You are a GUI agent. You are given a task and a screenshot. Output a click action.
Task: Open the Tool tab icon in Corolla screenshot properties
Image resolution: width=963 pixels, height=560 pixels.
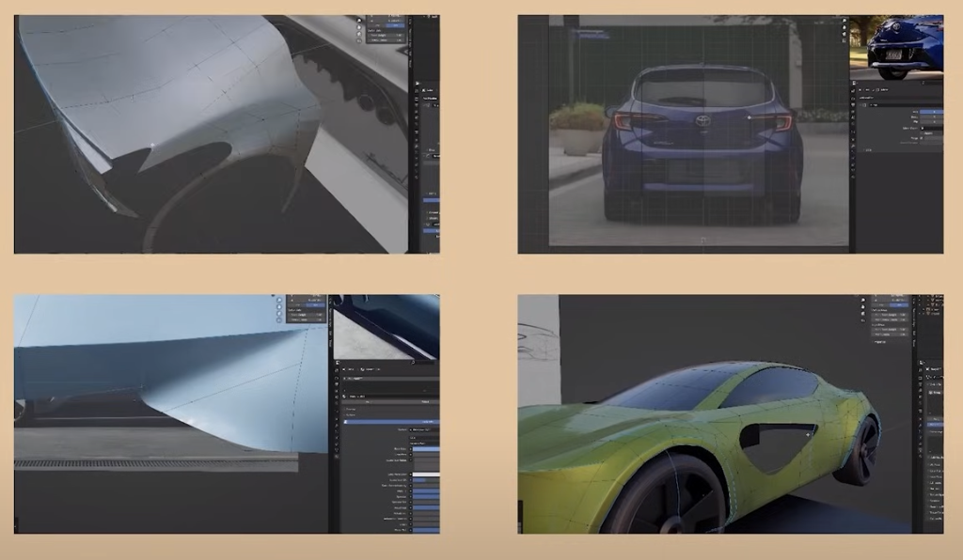[853, 91]
